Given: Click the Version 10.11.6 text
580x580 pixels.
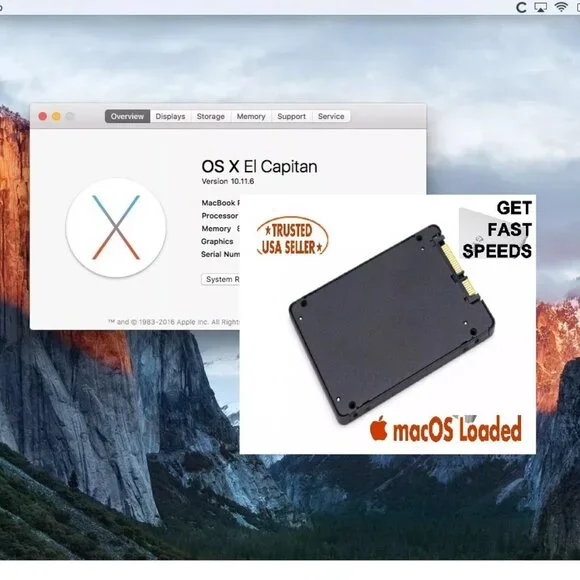Looking at the screenshot, I should (x=227, y=181).
